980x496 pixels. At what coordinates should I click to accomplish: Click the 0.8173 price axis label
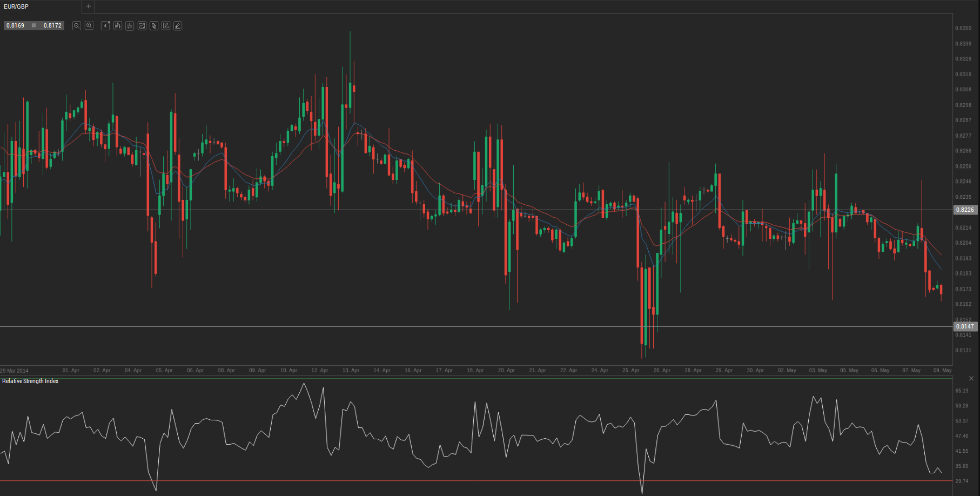[x=963, y=289]
